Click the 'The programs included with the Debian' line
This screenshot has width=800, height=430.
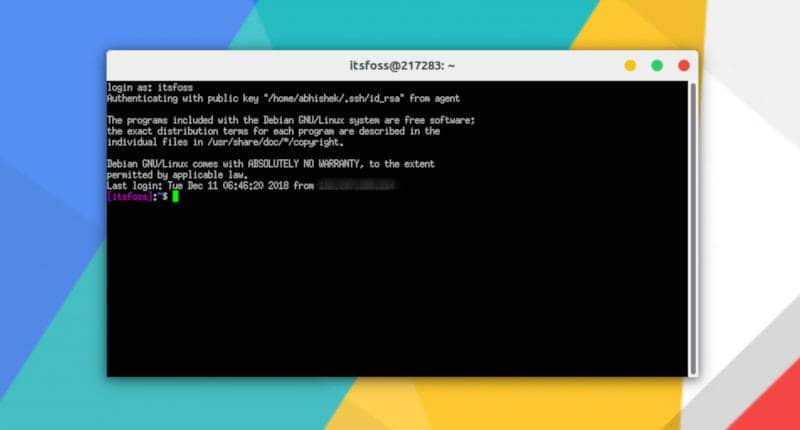click(x=291, y=120)
